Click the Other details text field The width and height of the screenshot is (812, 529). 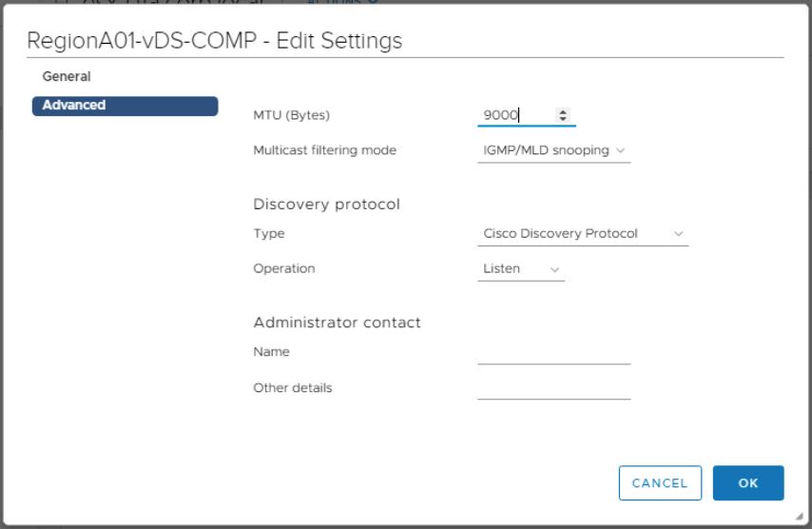pyautogui.click(x=553, y=388)
